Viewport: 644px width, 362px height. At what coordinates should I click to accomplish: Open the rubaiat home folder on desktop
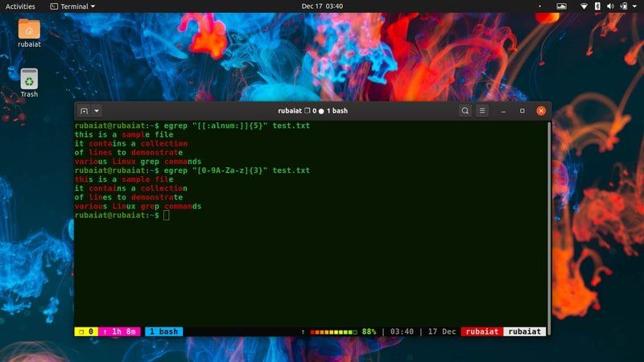(29, 33)
